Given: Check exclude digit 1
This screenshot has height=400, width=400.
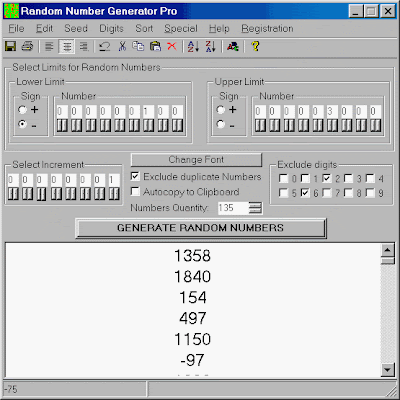Looking at the screenshot, I should coord(305,178).
